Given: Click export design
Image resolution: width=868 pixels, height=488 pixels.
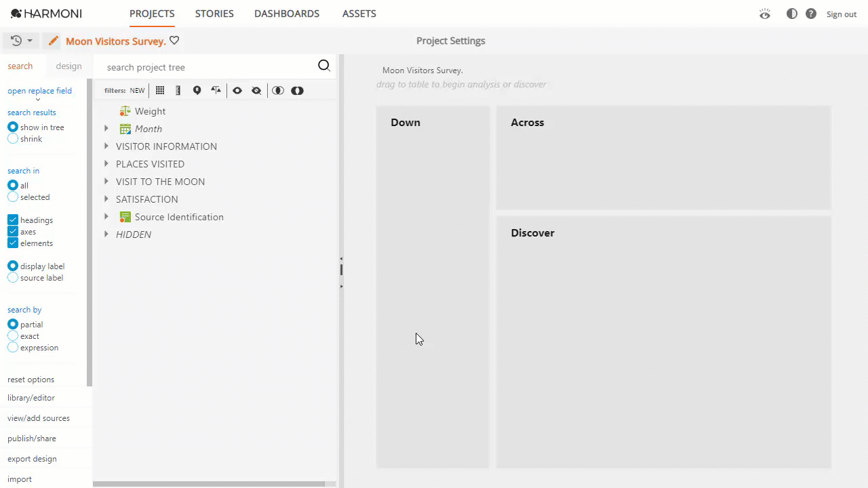Looking at the screenshot, I should 32,459.
